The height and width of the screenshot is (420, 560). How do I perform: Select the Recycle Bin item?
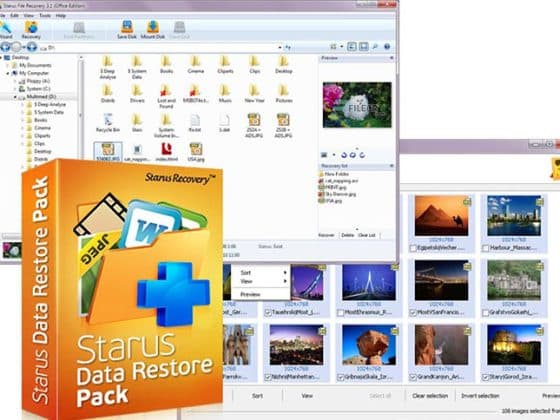(108, 123)
